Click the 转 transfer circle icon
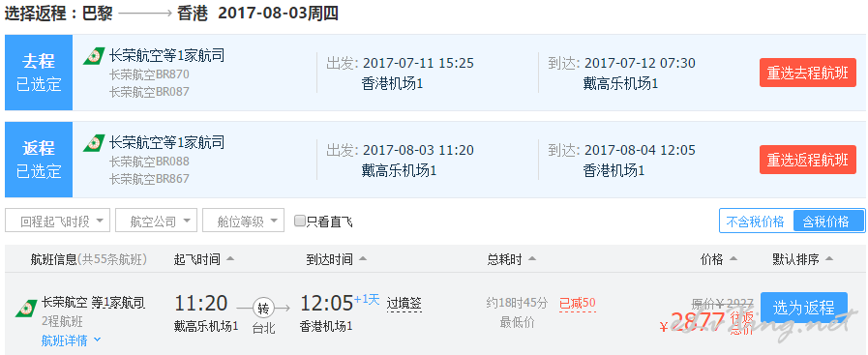 [x=263, y=308]
